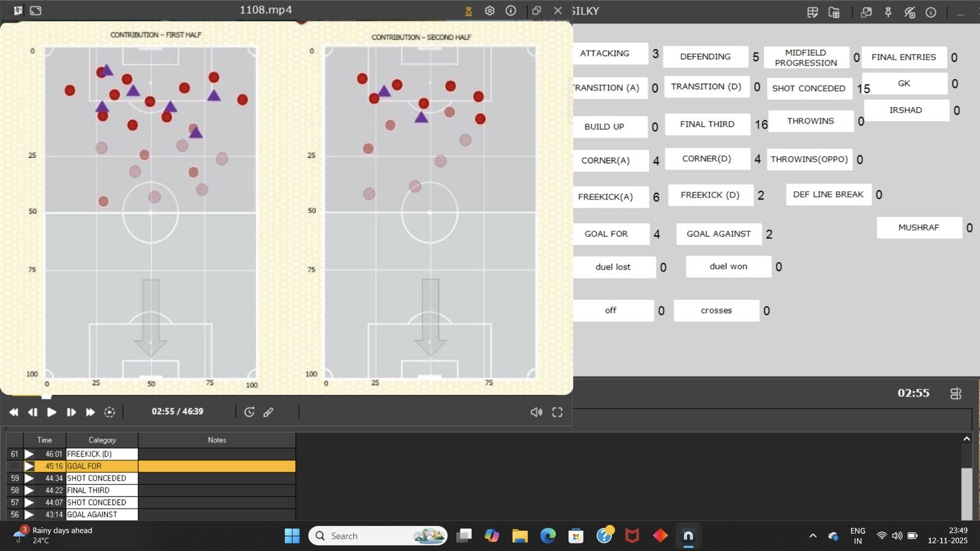Click the Notes column header
The width and height of the screenshot is (980, 551).
[217, 440]
